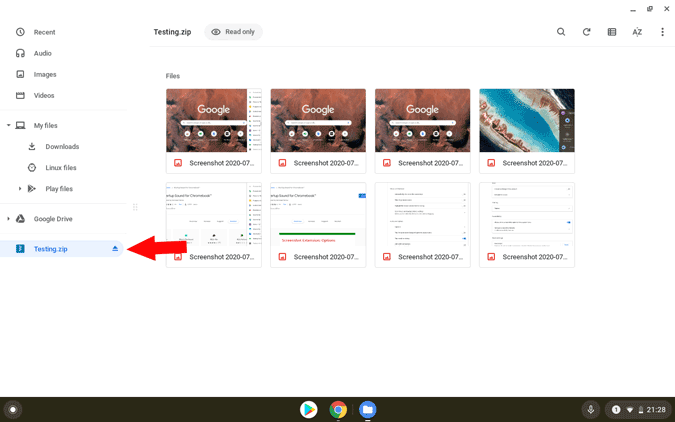Click the Downloads arrow icon
Screen dimensions: 675x422
[32, 146]
